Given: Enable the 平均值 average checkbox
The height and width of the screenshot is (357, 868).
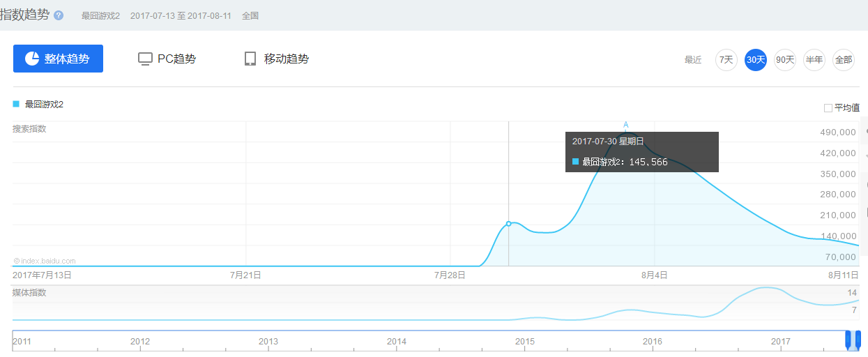Looking at the screenshot, I should [x=828, y=108].
